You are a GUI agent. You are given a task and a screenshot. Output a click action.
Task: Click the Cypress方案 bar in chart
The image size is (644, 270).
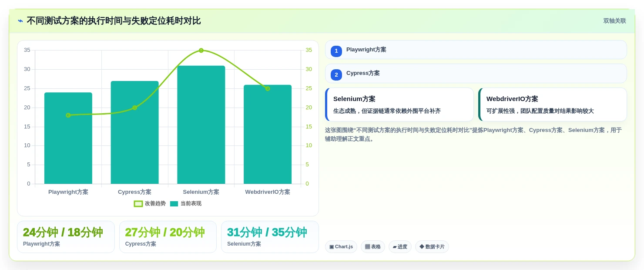point(134,132)
